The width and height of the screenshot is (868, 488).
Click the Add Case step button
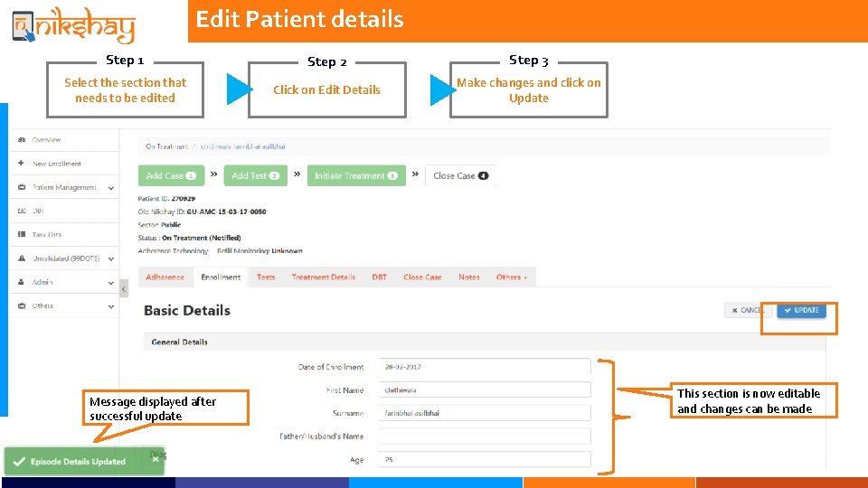point(171,175)
